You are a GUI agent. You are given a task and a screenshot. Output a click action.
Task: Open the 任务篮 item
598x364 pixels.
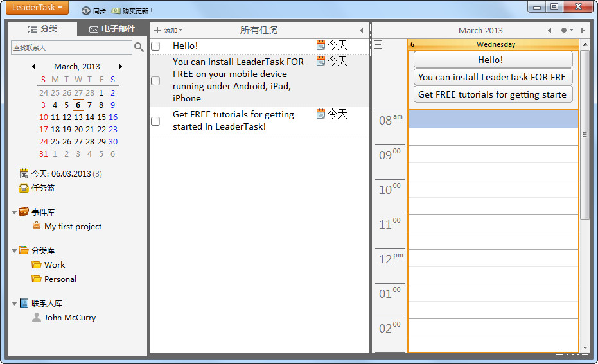click(x=43, y=188)
